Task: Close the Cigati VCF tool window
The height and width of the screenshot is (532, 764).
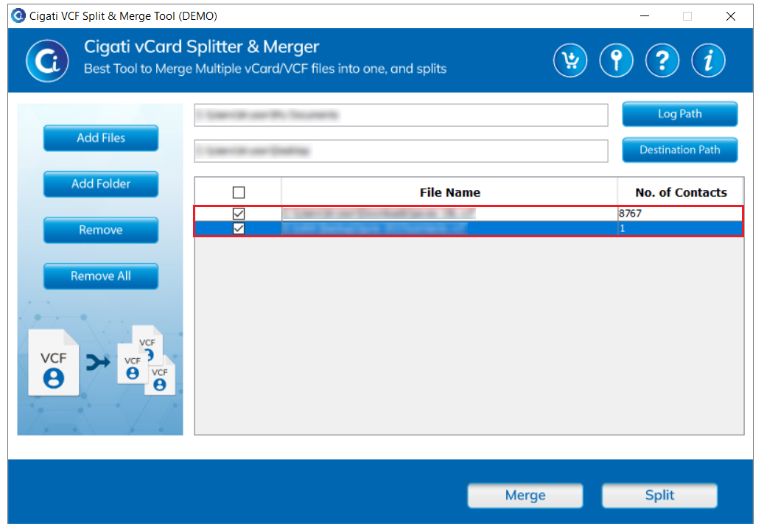Action: point(730,16)
